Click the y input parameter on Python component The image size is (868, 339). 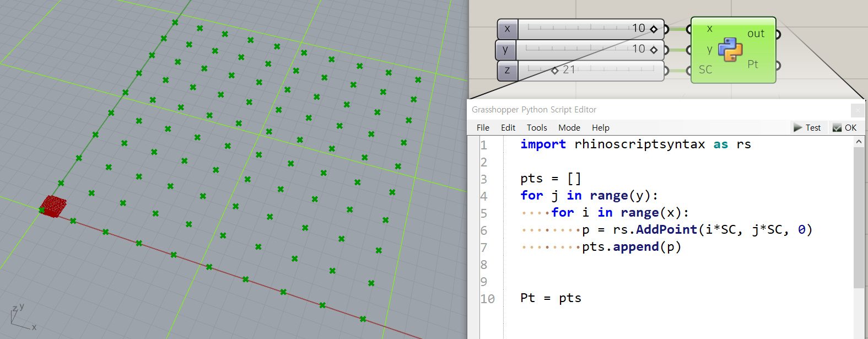[x=709, y=50]
